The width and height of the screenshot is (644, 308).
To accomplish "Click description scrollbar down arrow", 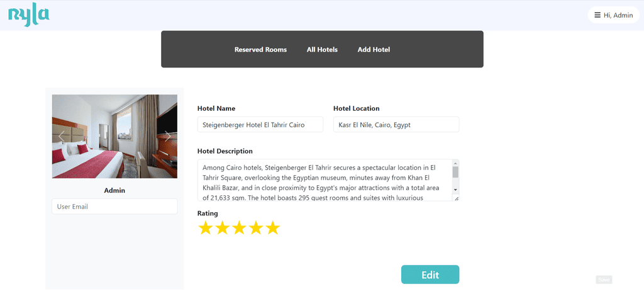I will click(x=455, y=189).
